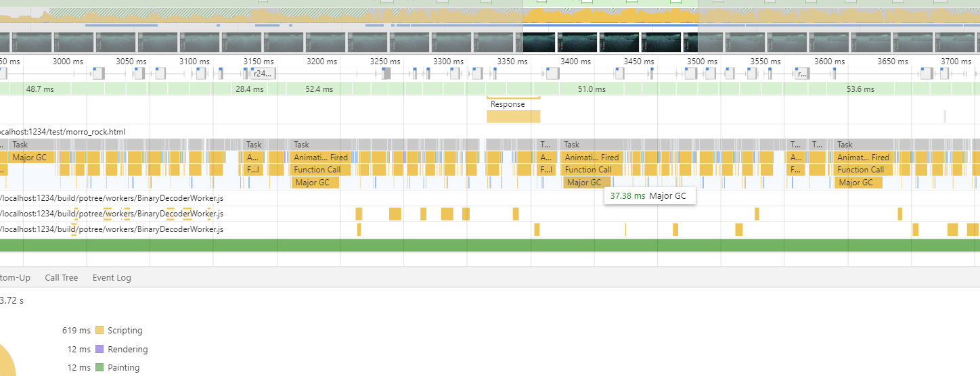Click the Scripting legend color swatch
980x376 pixels.
(99, 331)
